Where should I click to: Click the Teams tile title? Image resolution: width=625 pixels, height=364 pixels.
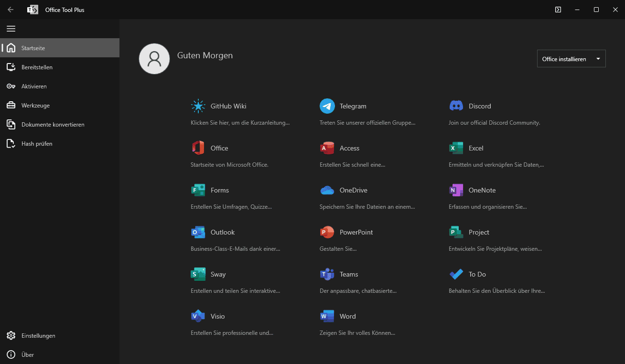coord(349,274)
